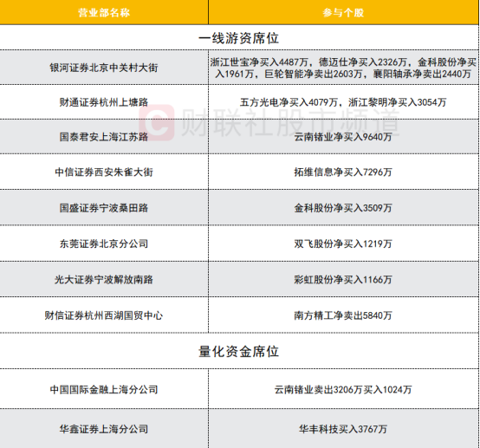
Task: Click the red 财联社 watermark logo icon
Action: (x=157, y=122)
